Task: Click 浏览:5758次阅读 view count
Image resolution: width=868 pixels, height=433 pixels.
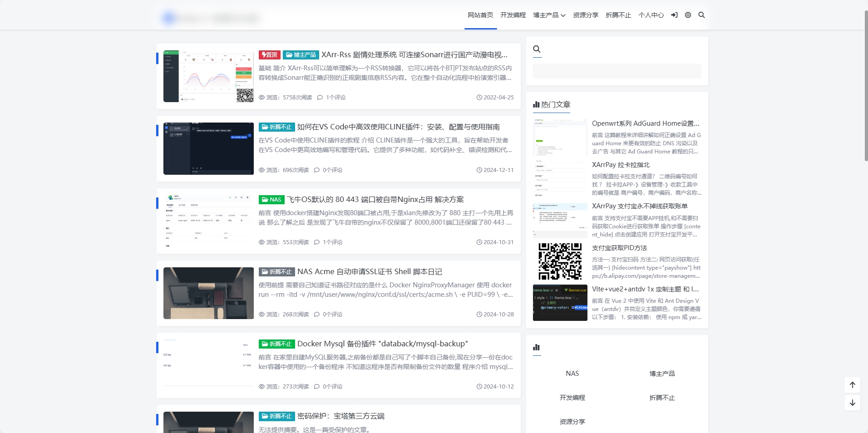Action: coord(286,98)
